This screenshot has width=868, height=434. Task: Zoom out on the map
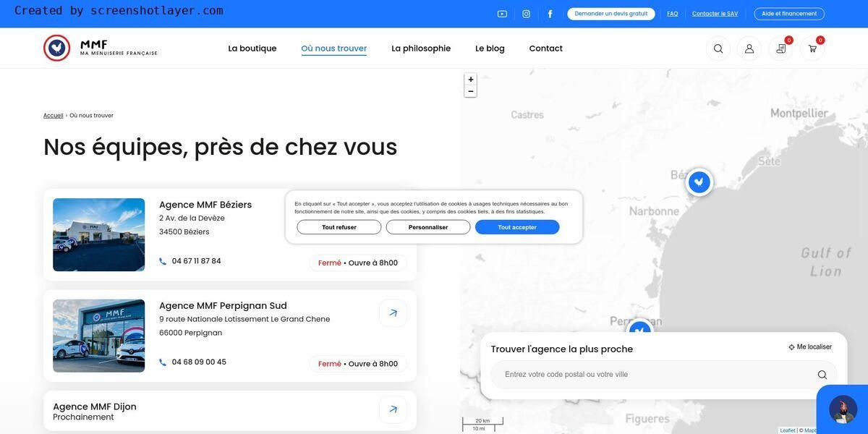pos(470,92)
